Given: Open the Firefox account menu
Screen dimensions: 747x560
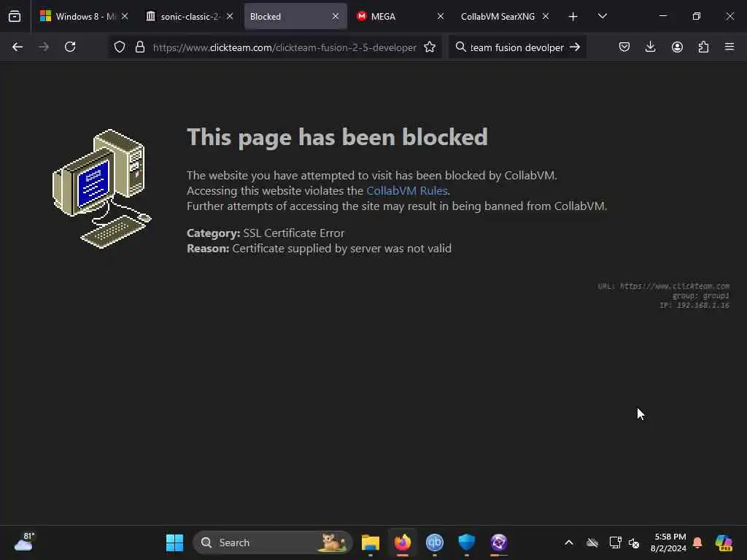Looking at the screenshot, I should 677,47.
